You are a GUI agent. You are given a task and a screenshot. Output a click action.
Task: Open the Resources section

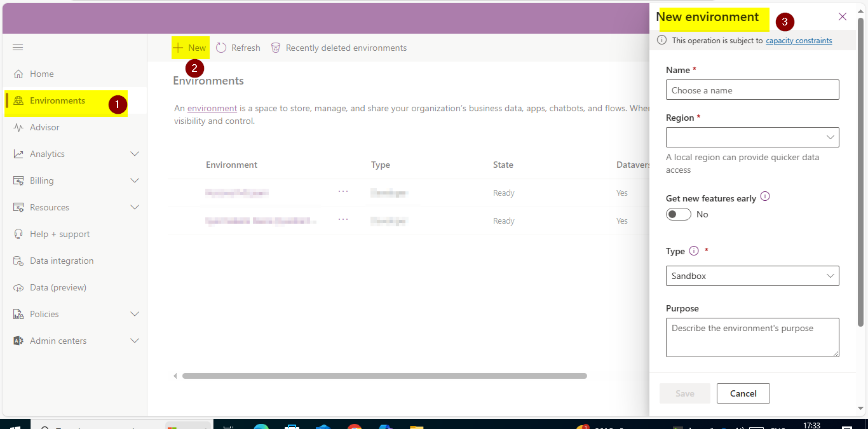pos(49,207)
